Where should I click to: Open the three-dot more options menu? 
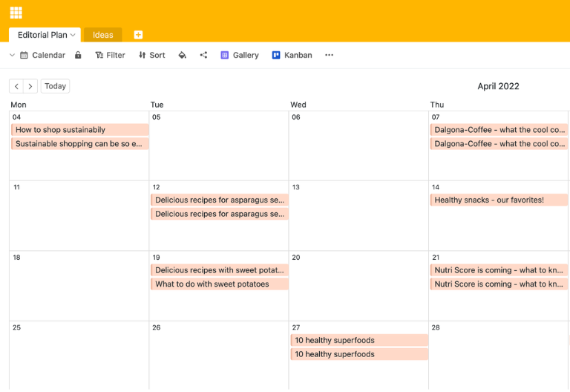coord(329,55)
